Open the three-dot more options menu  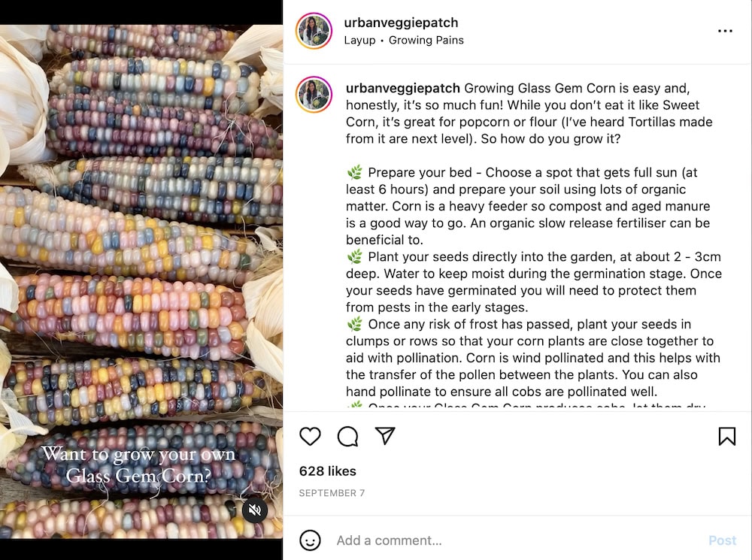coord(725,31)
